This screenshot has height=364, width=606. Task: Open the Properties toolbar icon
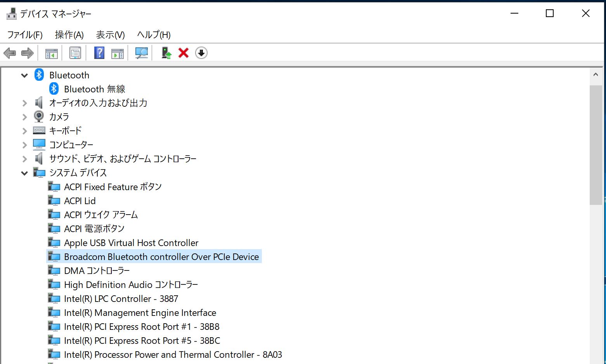[x=75, y=53]
